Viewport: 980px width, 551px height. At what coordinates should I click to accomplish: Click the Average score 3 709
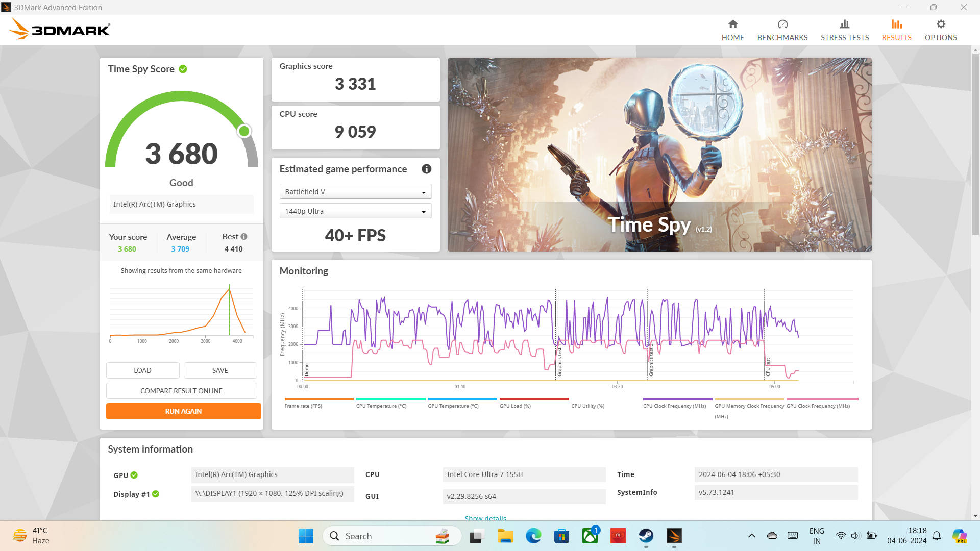[x=180, y=249]
